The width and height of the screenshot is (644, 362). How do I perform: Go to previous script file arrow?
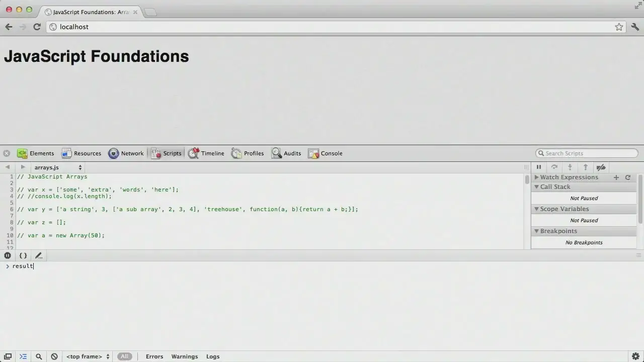coord(8,167)
